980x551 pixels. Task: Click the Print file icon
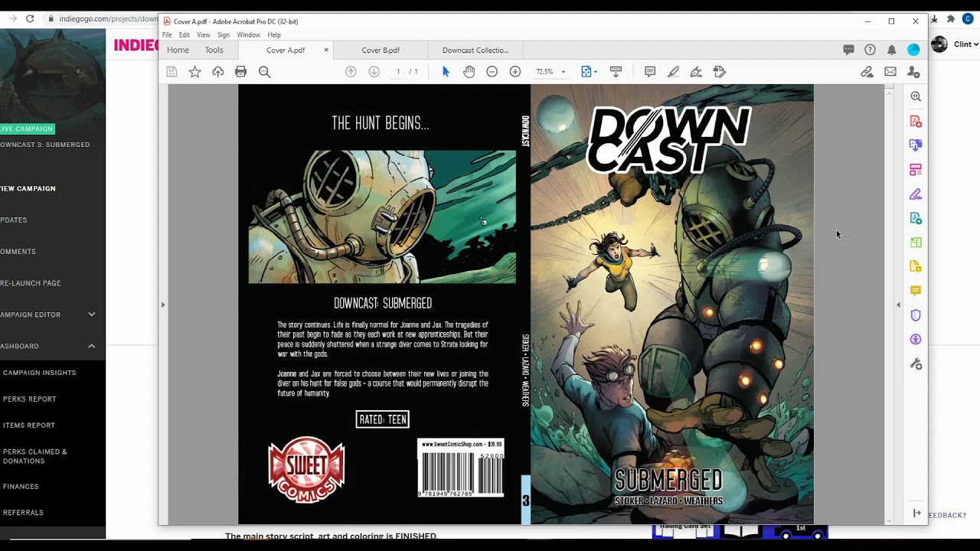pos(240,72)
